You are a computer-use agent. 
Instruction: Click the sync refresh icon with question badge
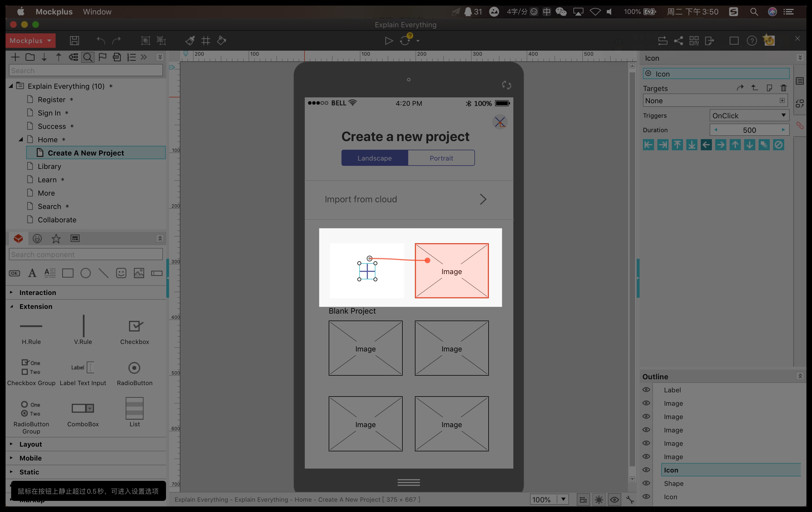pyautogui.click(x=405, y=40)
